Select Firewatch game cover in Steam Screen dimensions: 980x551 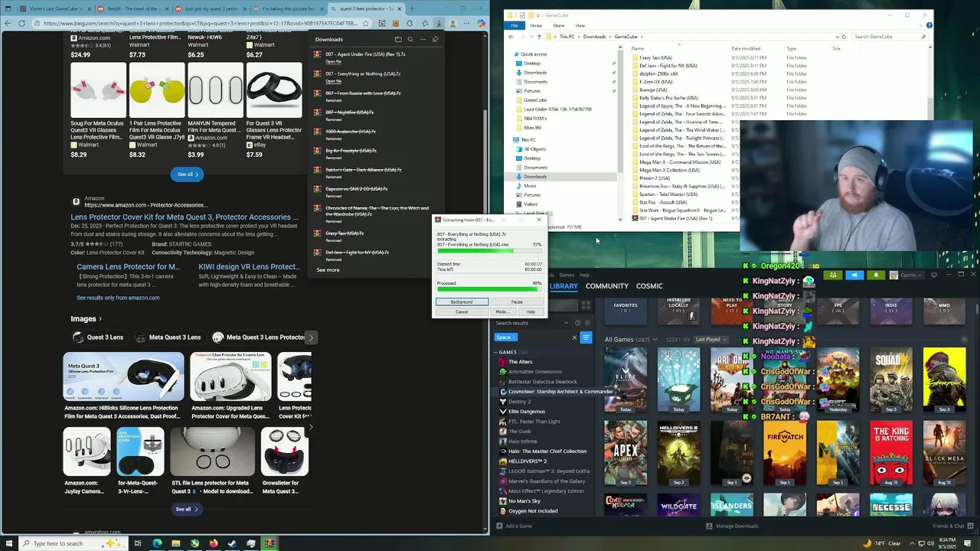pos(785,453)
